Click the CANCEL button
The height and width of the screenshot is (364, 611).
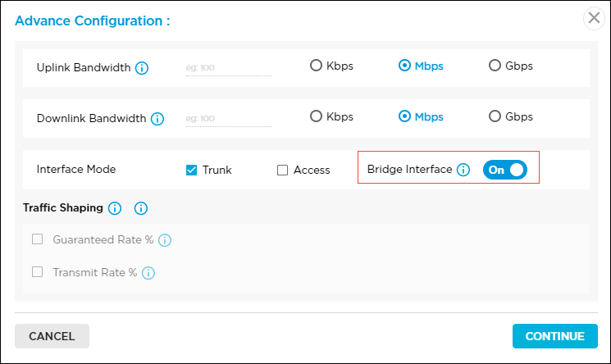point(52,336)
